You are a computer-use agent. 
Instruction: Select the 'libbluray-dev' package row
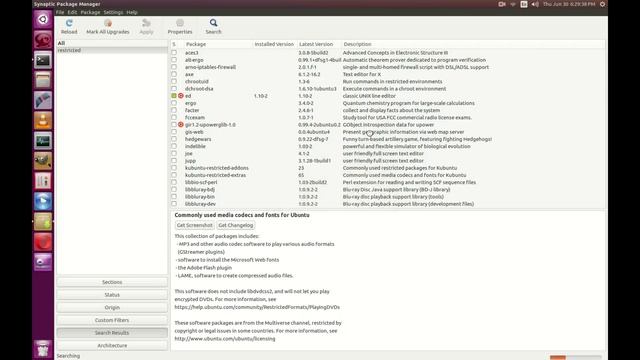coord(388,204)
